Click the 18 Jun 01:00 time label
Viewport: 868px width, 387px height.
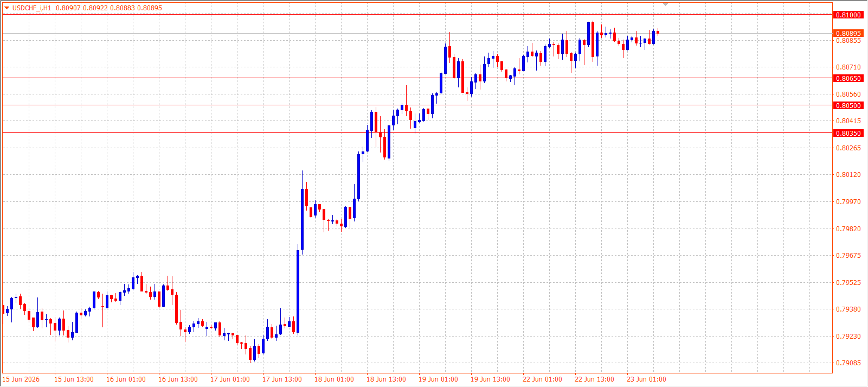pyautogui.click(x=334, y=379)
